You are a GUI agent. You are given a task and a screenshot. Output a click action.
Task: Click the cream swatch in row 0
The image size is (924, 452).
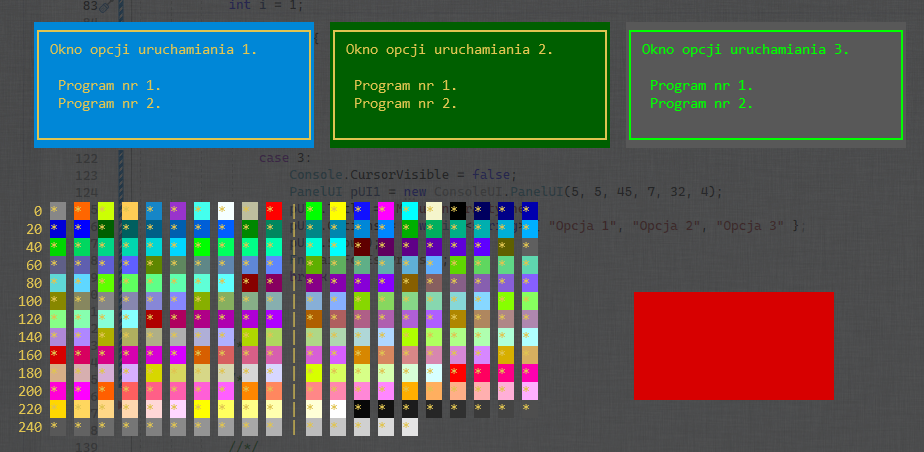click(434, 211)
